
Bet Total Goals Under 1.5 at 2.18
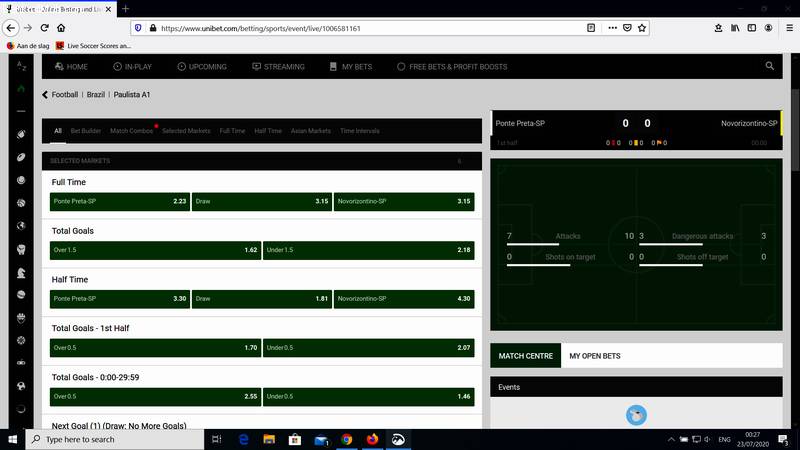coord(369,250)
